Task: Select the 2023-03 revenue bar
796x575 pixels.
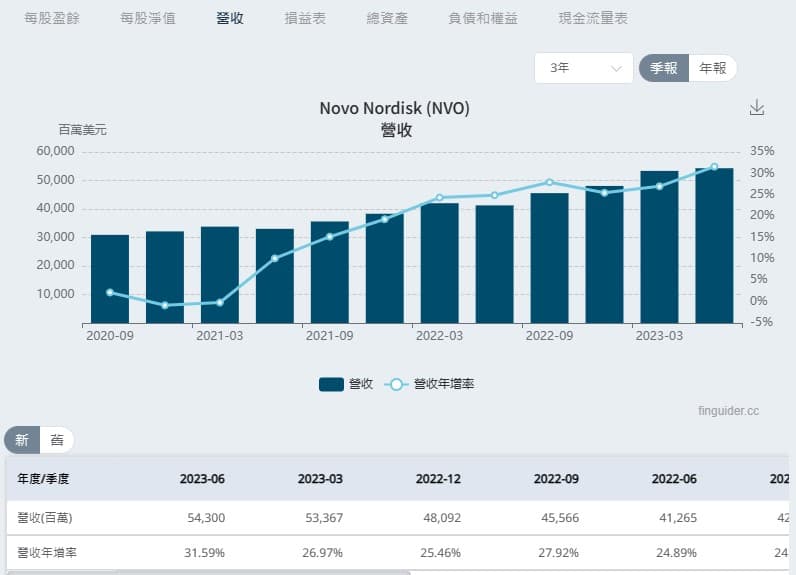Action: pos(659,247)
